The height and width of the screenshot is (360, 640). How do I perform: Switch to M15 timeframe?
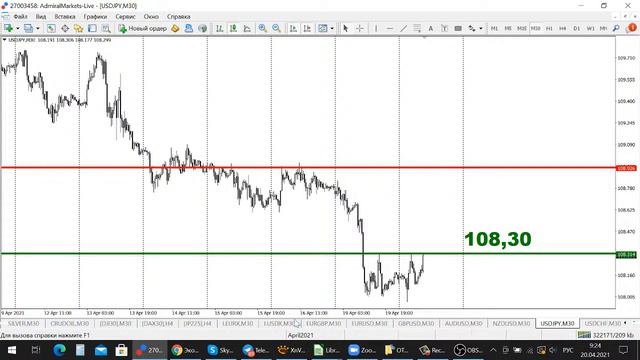pyautogui.click(x=522, y=28)
